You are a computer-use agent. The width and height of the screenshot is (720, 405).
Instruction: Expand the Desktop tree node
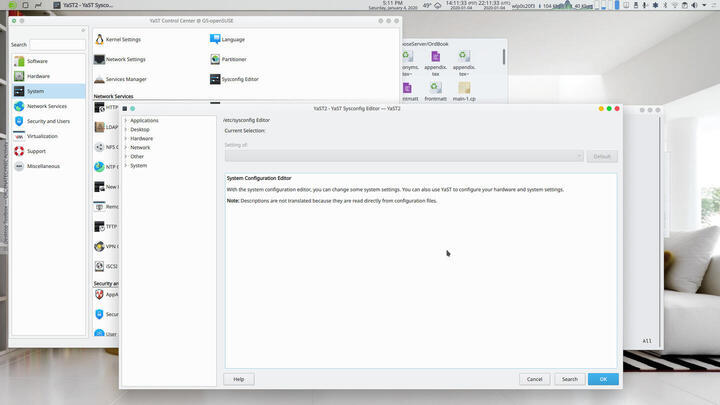point(126,129)
